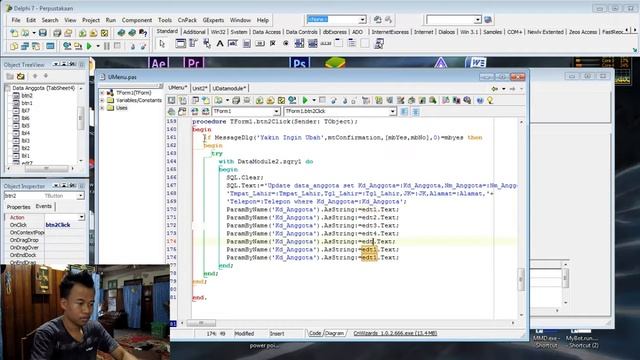640x360 pixels.
Task: Pick the Button component from the palette
Action: [x=260, y=44]
